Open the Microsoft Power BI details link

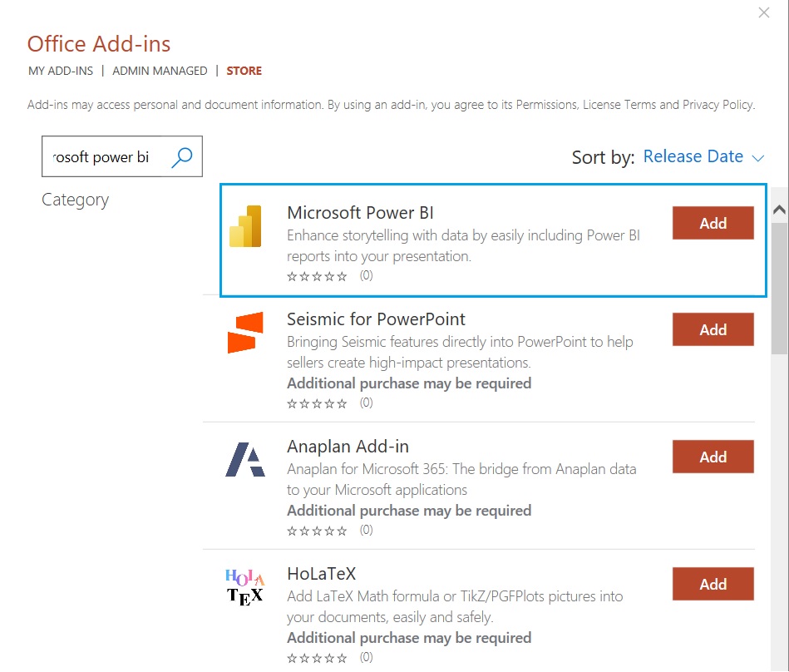[x=359, y=213]
